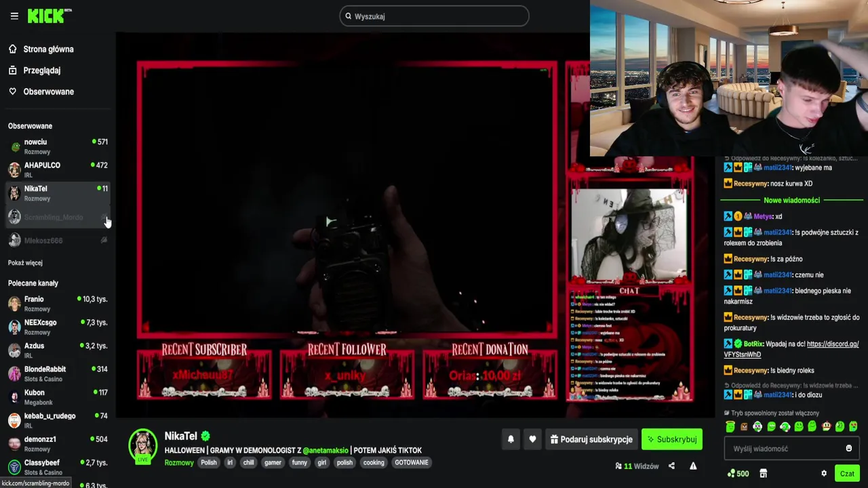
Task: Click the NikaTel channel name
Action: pyautogui.click(x=180, y=436)
